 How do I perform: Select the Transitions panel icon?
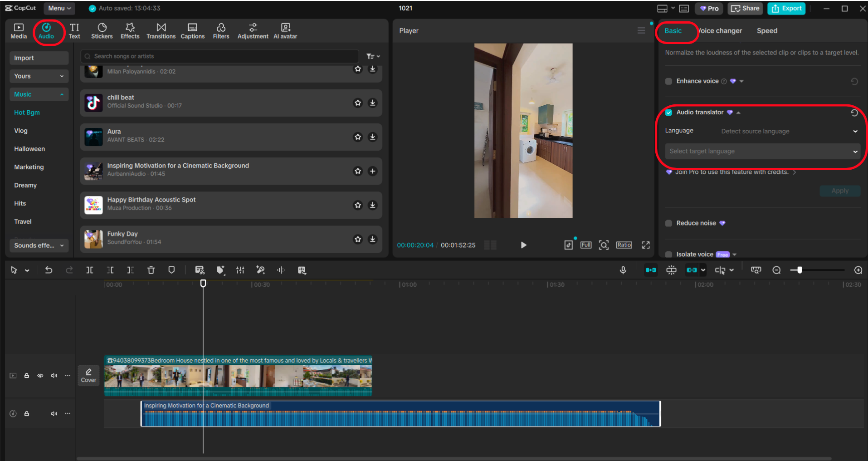161,30
